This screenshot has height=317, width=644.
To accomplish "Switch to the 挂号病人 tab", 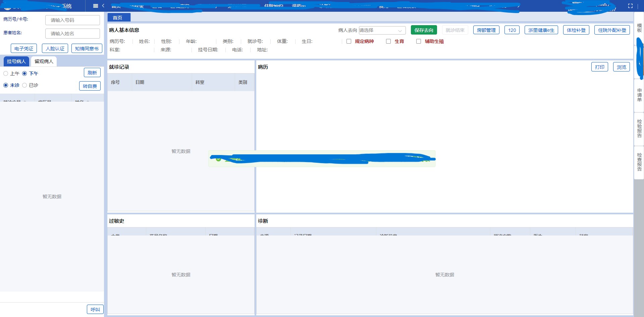I will (16, 61).
